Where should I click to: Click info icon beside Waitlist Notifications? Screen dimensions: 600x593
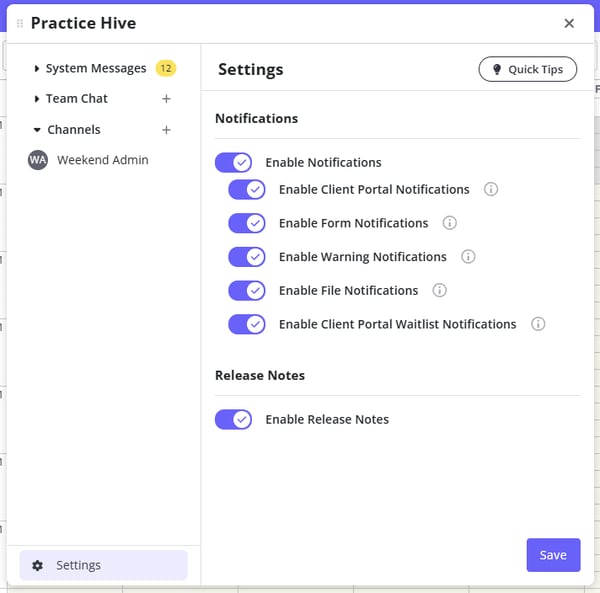(x=538, y=324)
